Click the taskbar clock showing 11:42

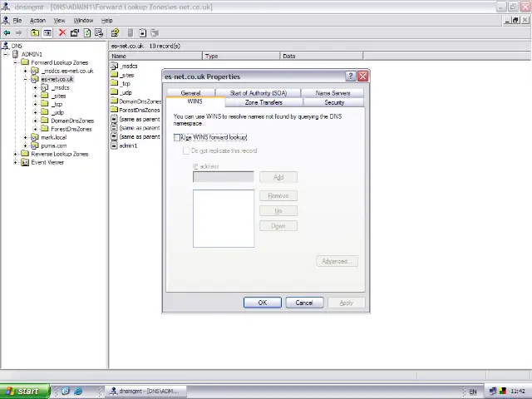click(518, 392)
